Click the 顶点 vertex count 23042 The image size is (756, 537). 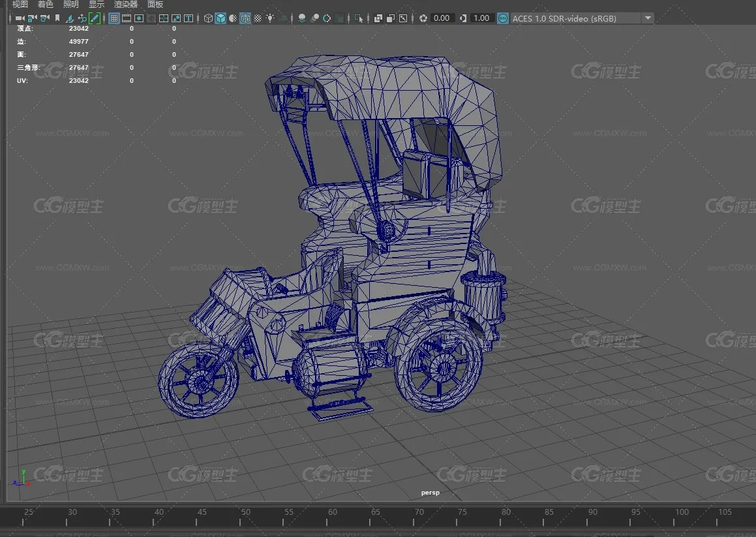78,29
